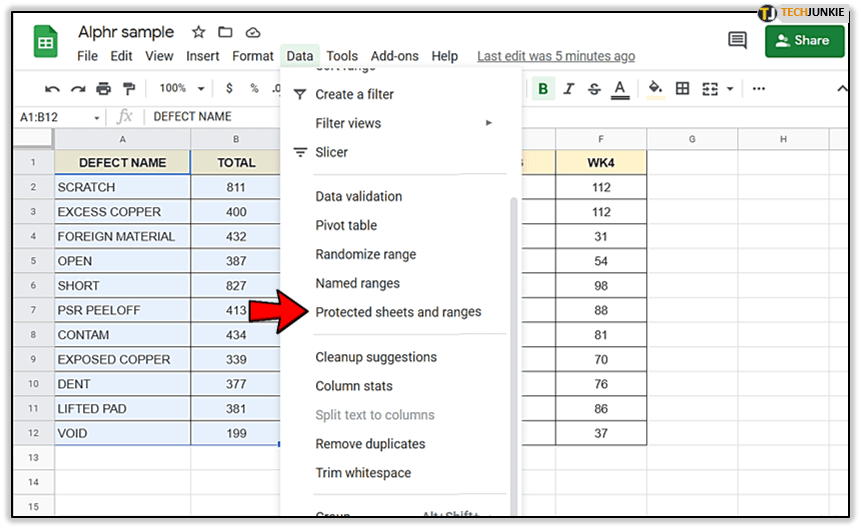Star the Alphr sample document
Image resolution: width=861 pixels, height=529 pixels.
pos(198,33)
